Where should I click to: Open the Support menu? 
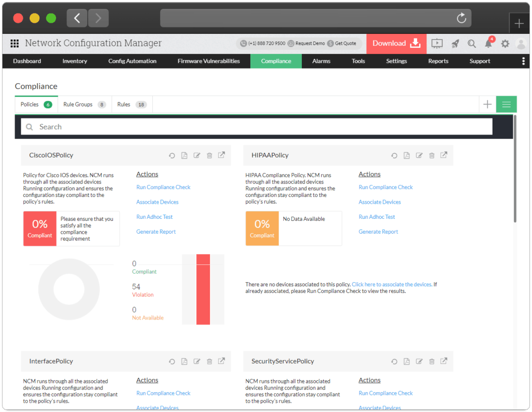point(480,61)
